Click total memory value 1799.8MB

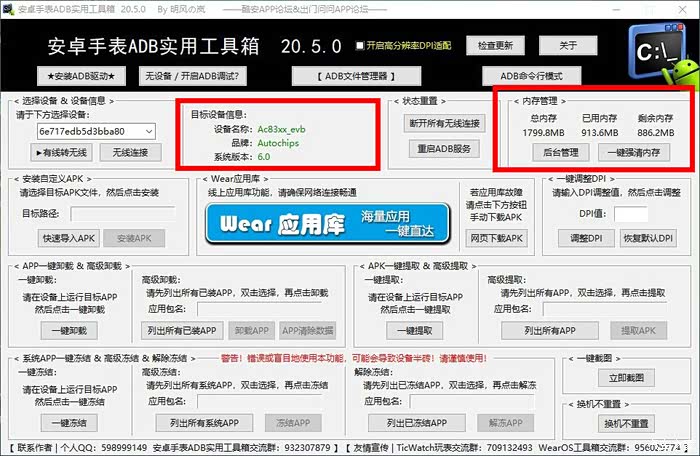pos(543,133)
